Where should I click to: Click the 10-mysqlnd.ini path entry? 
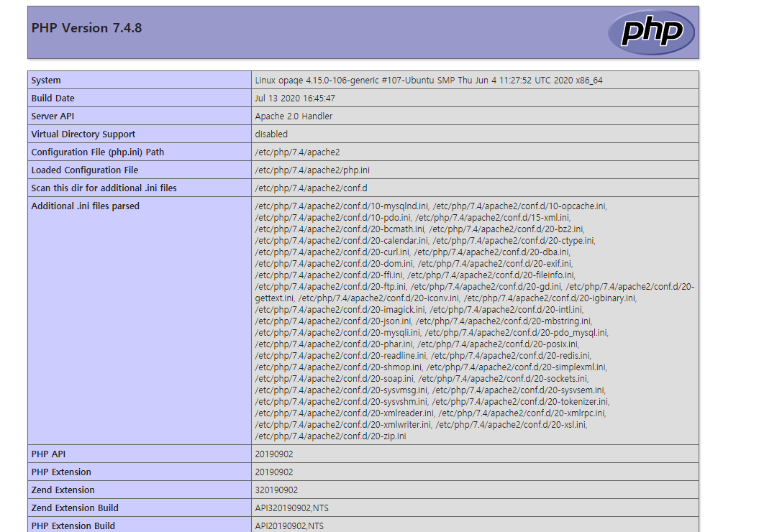[x=342, y=206]
